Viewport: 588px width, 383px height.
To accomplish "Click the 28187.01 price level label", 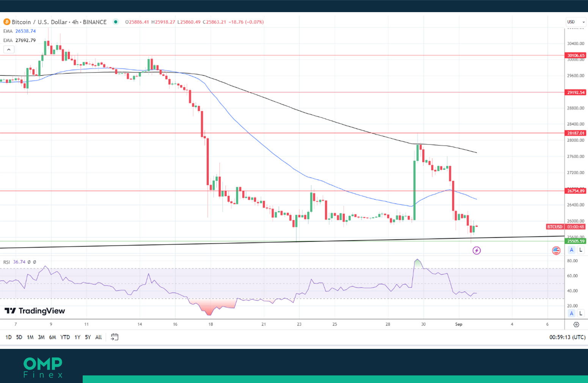I will click(x=576, y=133).
